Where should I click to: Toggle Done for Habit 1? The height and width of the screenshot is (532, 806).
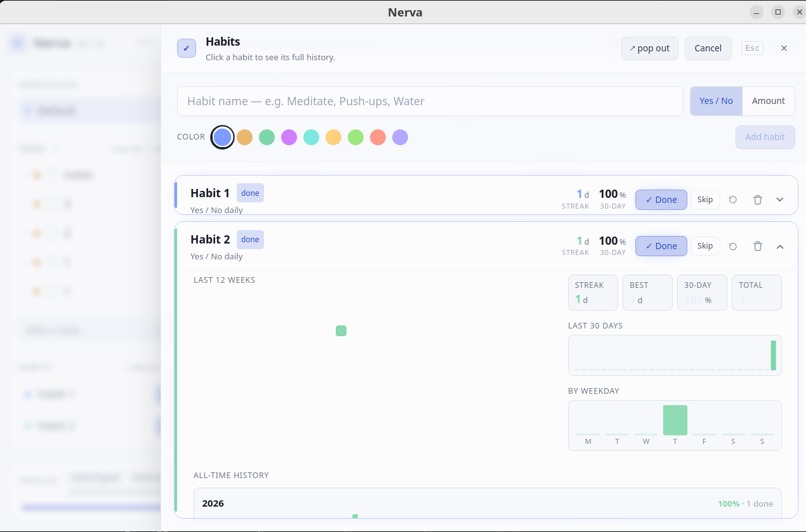pos(661,200)
